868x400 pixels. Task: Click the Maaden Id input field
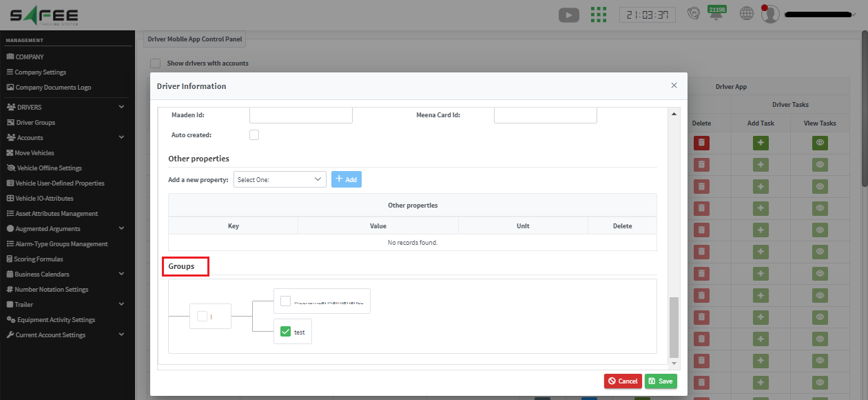tap(301, 115)
